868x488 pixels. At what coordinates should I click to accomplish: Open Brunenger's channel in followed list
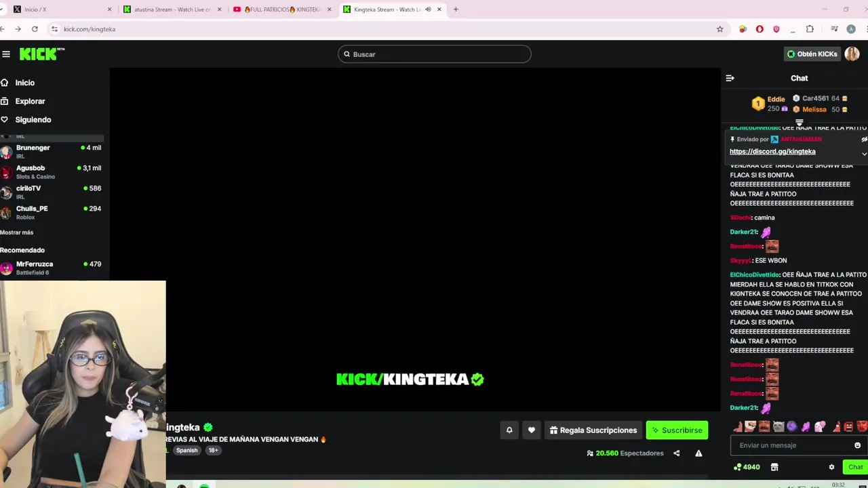pyautogui.click(x=52, y=151)
